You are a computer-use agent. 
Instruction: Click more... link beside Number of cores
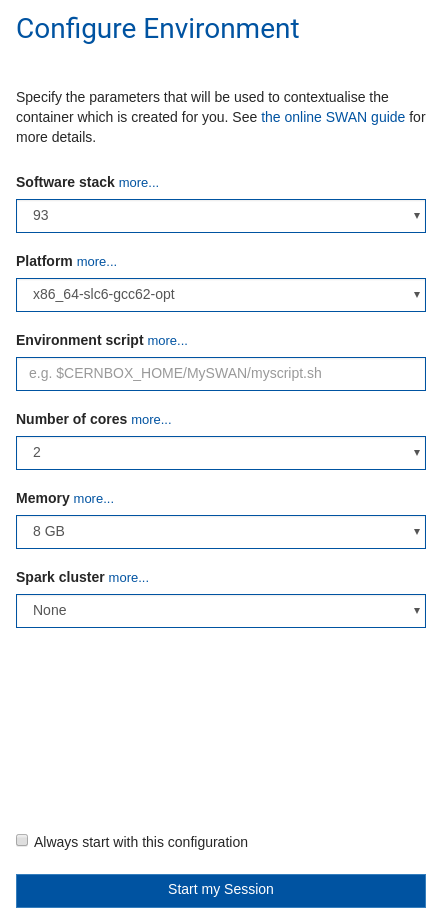point(151,420)
